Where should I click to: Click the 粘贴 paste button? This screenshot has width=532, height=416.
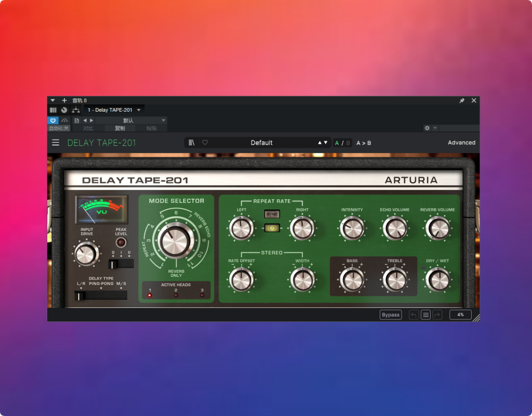coord(151,128)
